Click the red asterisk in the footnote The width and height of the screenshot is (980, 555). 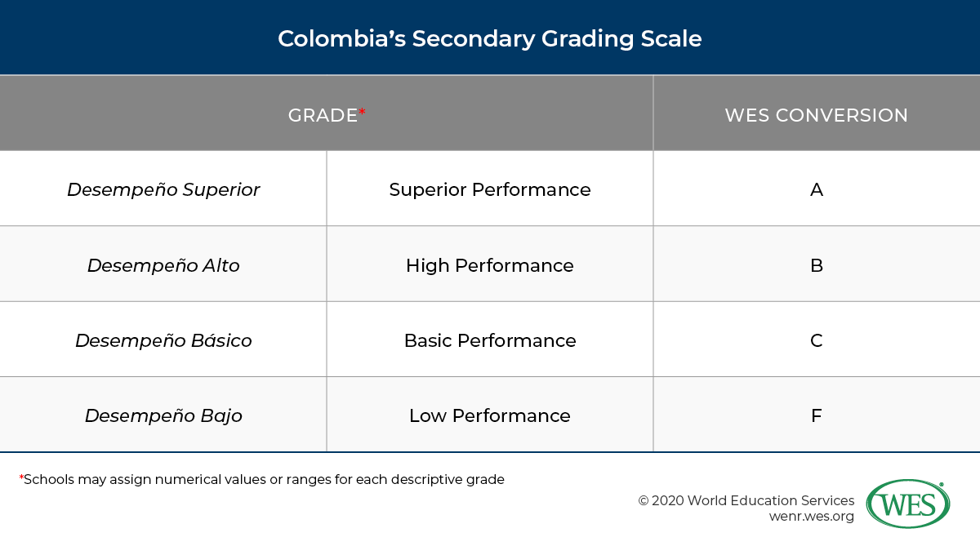[x=21, y=477]
